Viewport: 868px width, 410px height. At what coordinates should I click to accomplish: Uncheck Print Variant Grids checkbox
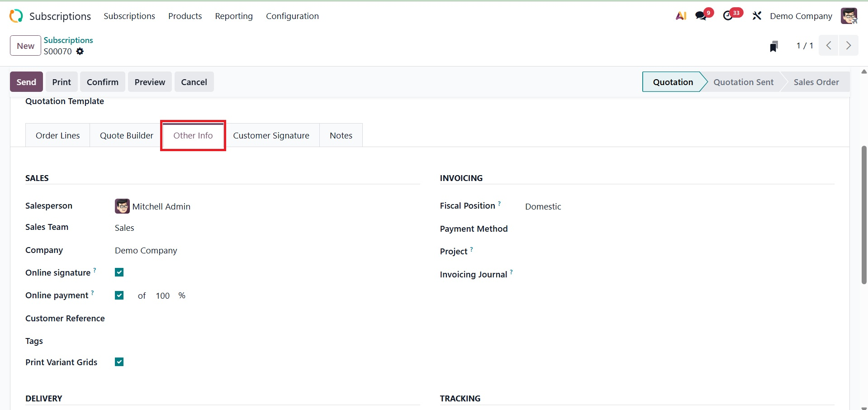[119, 362]
